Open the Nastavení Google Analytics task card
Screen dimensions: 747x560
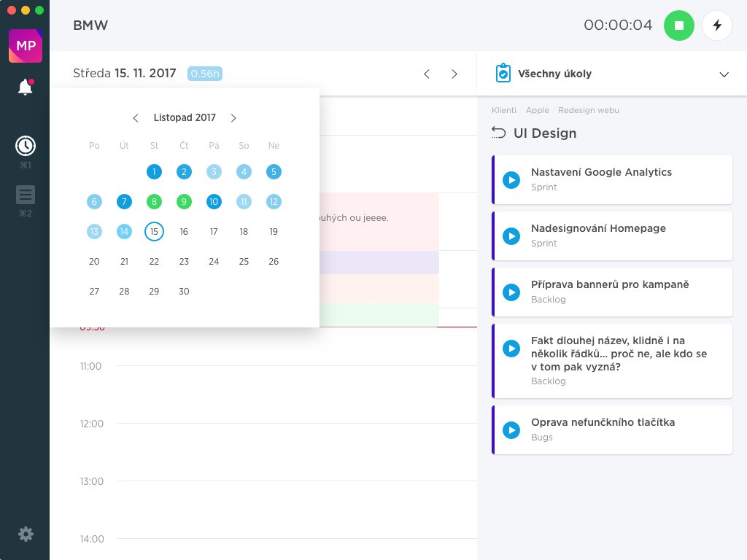(612, 180)
